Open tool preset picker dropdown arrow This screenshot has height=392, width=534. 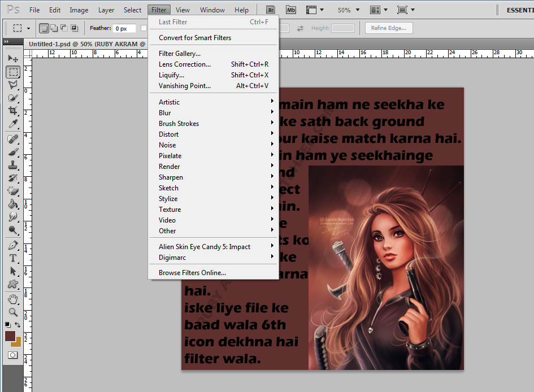tap(28, 28)
